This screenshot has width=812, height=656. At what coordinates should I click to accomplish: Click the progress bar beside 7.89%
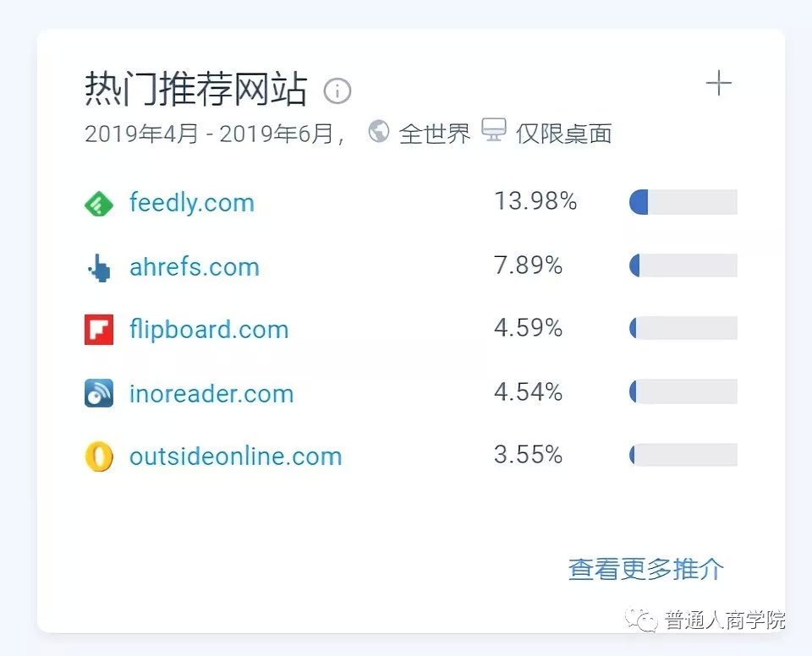coord(682,265)
